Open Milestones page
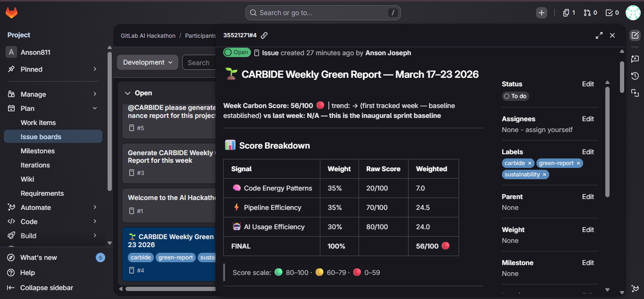The width and height of the screenshot is (644, 299). click(x=38, y=151)
